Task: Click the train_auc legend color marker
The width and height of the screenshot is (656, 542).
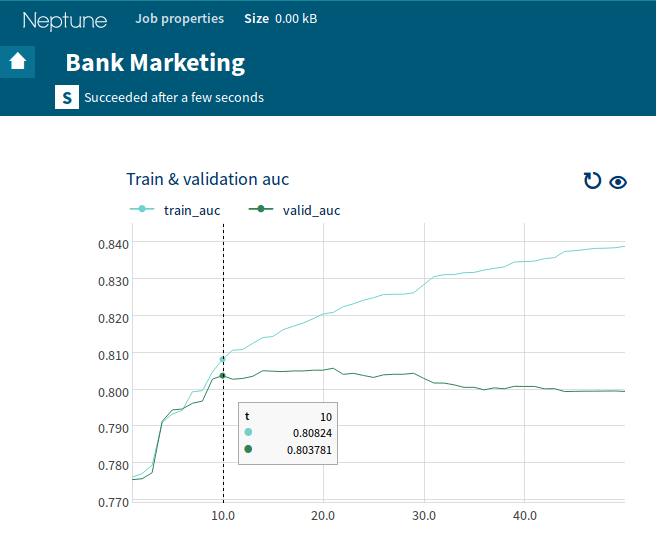Action: pyautogui.click(x=142, y=209)
